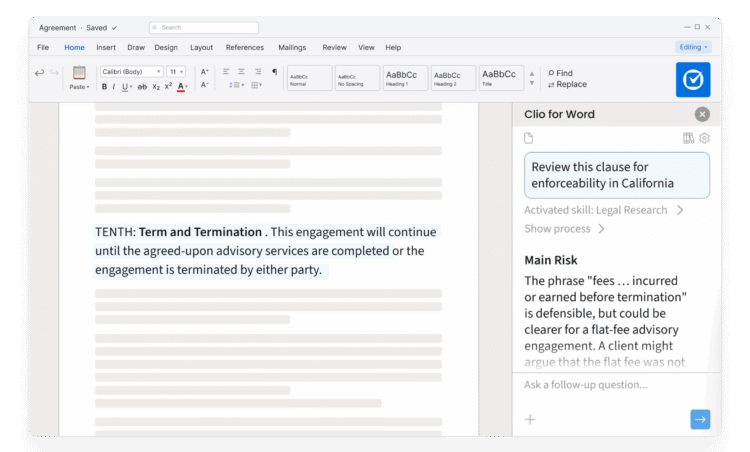Expand styles gallery down arrow
This screenshot has width=750, height=452.
pos(532,83)
